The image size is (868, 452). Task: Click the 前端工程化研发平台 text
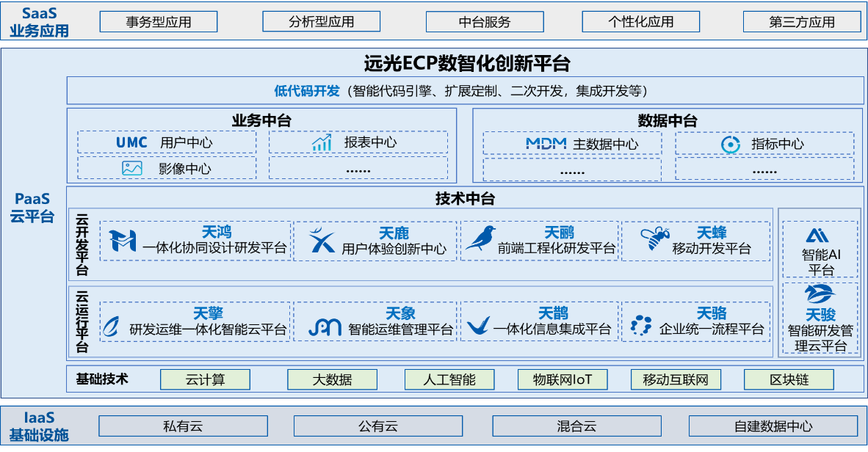click(557, 248)
